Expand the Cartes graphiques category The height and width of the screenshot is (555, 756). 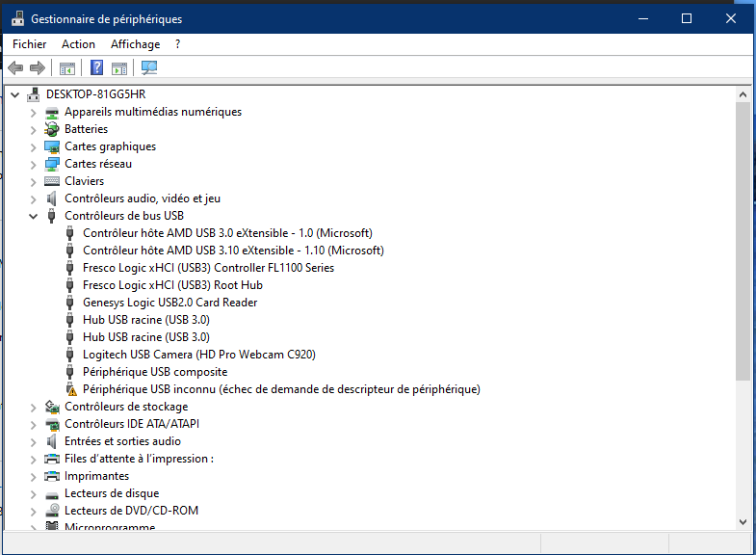(x=33, y=146)
